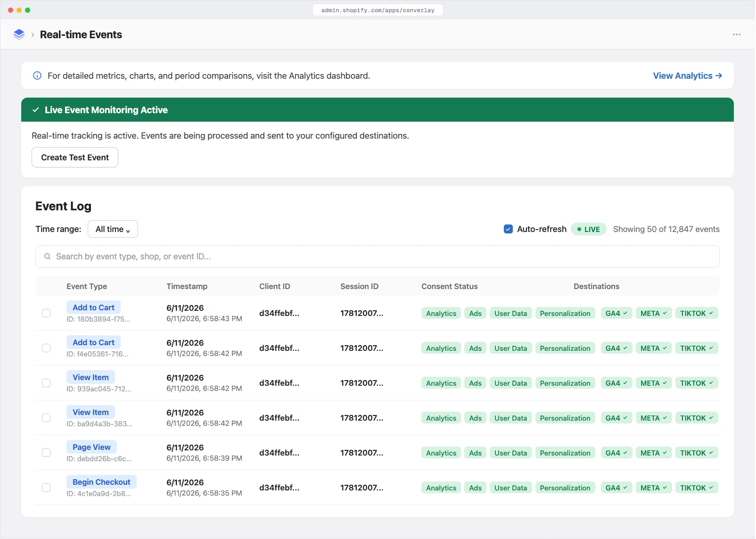Image resolution: width=756 pixels, height=539 pixels.
Task: Select the checkbox for View Item ba9d4a3b row
Action: [x=46, y=418]
